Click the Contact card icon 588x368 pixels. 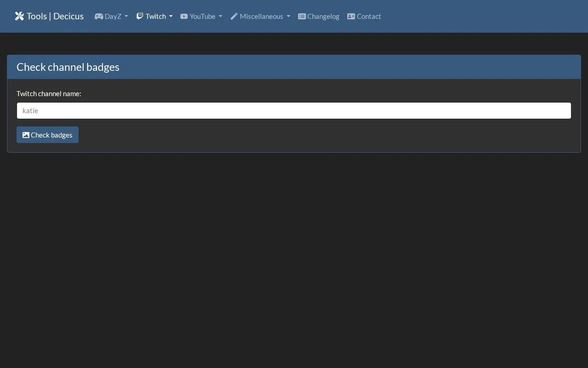click(351, 16)
